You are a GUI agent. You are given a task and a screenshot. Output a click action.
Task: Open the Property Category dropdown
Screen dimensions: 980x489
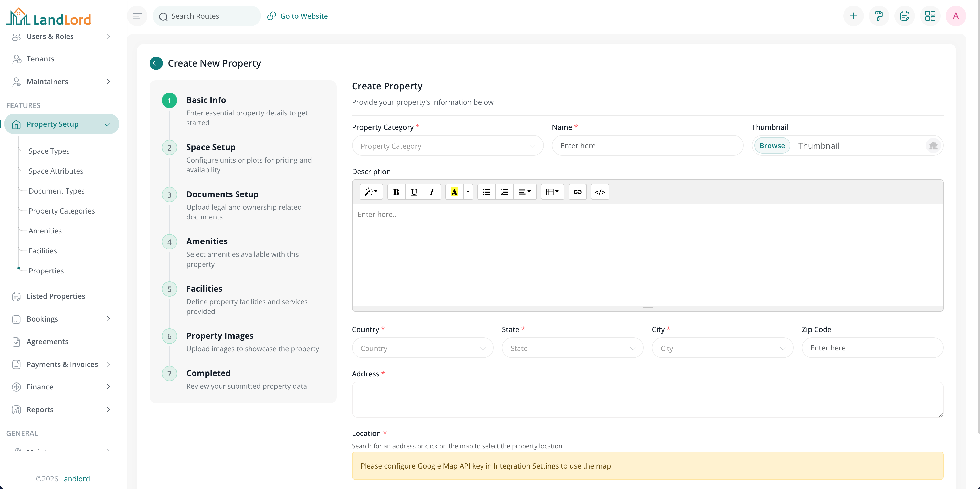[x=448, y=146]
